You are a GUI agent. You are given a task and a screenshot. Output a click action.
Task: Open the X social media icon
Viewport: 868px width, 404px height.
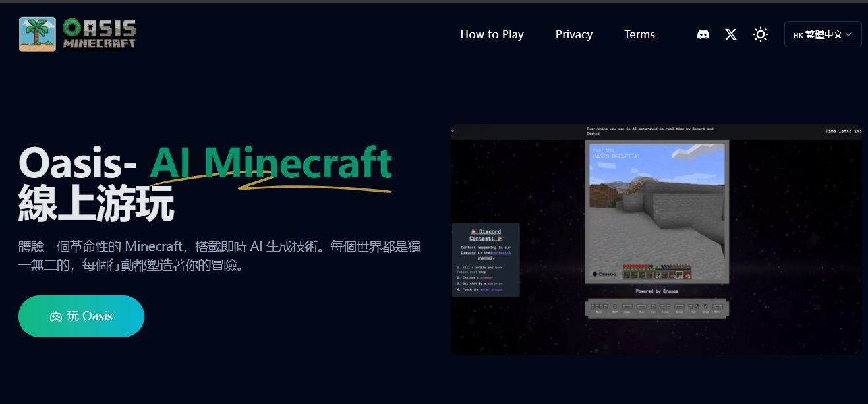731,34
